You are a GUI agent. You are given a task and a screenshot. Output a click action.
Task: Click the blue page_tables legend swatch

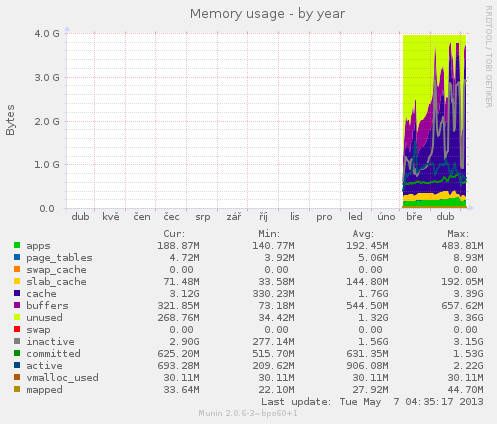click(x=17, y=257)
